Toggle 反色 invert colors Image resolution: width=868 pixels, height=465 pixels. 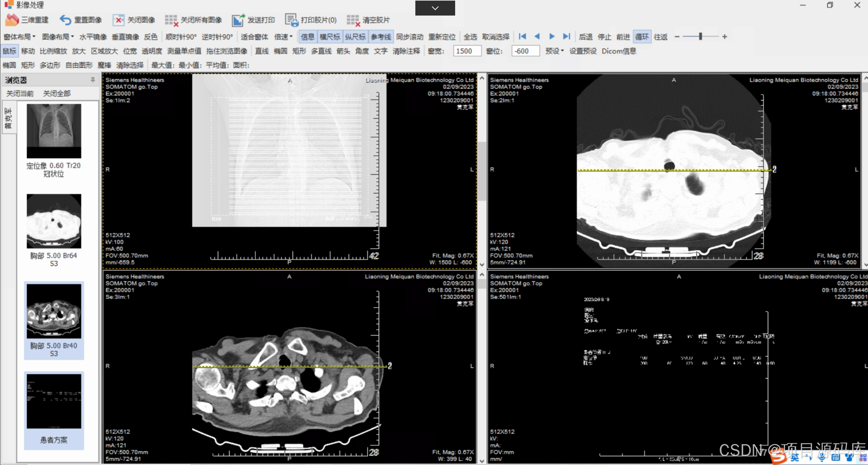150,37
